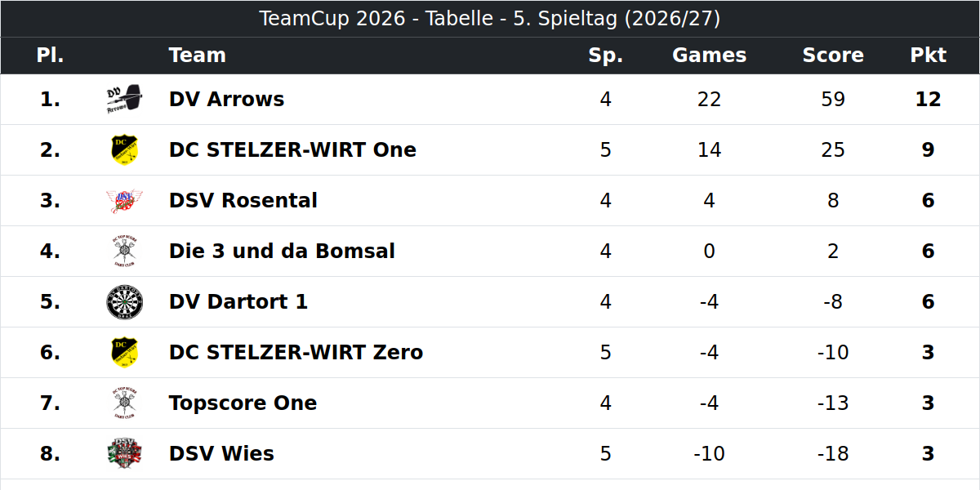This screenshot has height=490, width=980.
Task: Sort table by Pkt column header
Action: tap(929, 56)
